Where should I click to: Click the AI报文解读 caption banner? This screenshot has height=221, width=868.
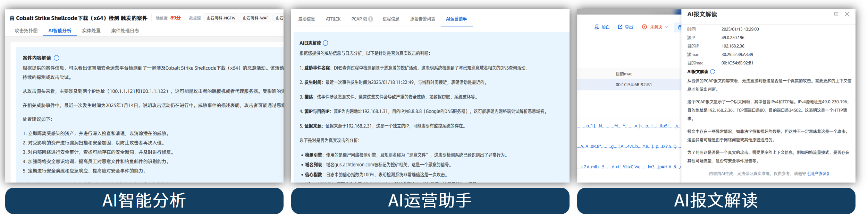(x=716, y=201)
